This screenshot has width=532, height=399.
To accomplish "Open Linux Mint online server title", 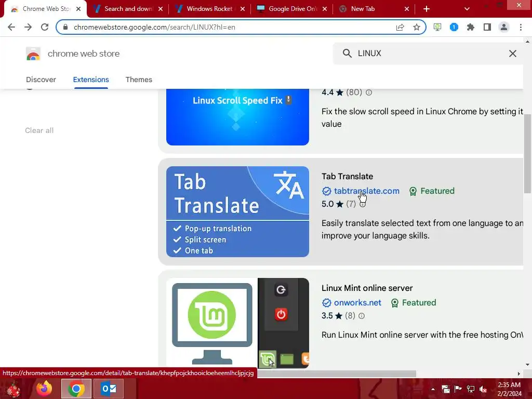I will pos(367,288).
